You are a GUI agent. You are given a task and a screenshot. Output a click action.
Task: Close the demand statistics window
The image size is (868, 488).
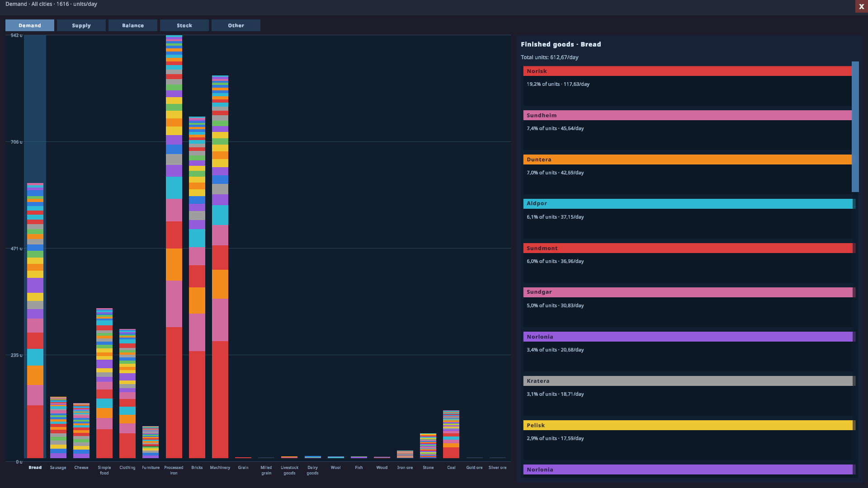coord(861,6)
